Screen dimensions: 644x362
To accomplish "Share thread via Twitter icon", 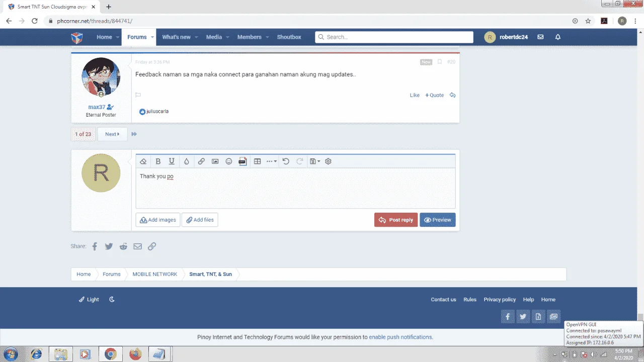I will [109, 246].
